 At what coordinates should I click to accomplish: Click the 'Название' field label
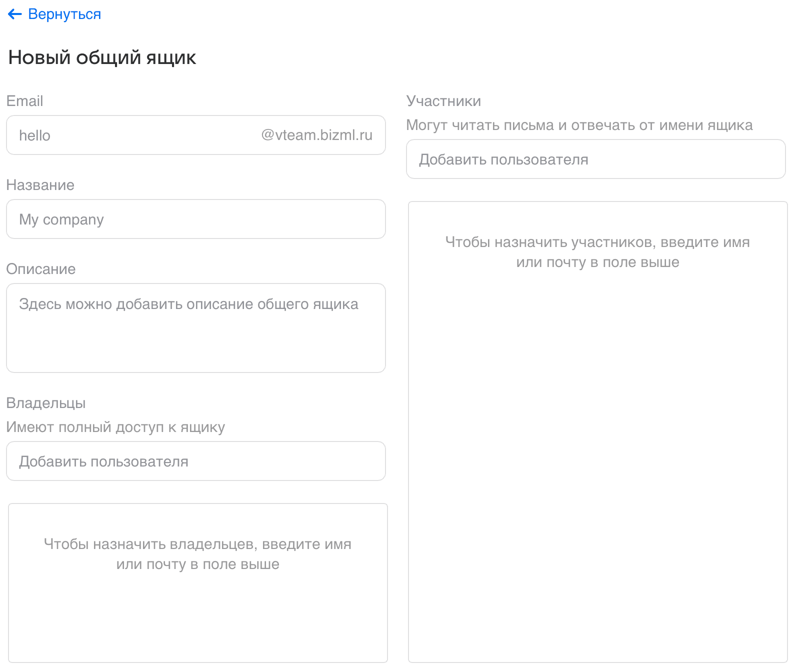click(40, 185)
